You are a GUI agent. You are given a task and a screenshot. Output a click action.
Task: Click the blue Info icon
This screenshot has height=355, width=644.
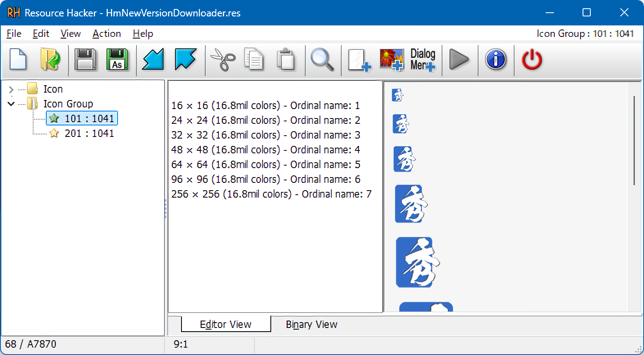pos(496,60)
